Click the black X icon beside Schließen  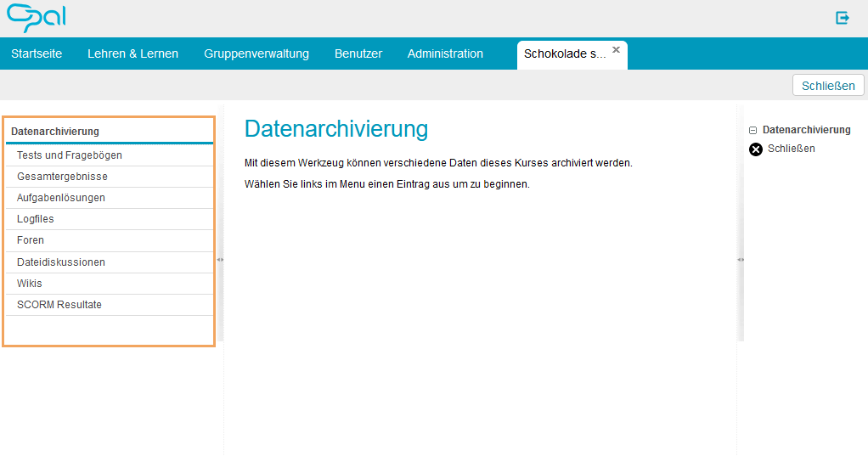[756, 149]
